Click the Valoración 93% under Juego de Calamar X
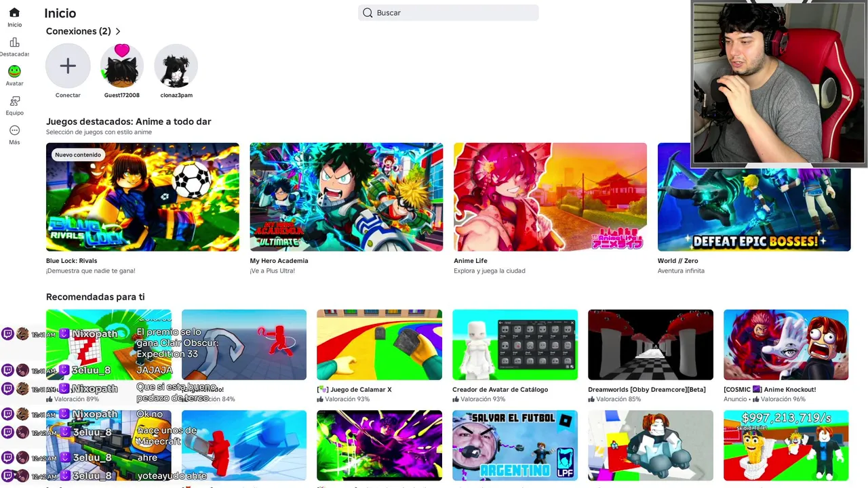The image size is (868, 488). click(x=342, y=399)
